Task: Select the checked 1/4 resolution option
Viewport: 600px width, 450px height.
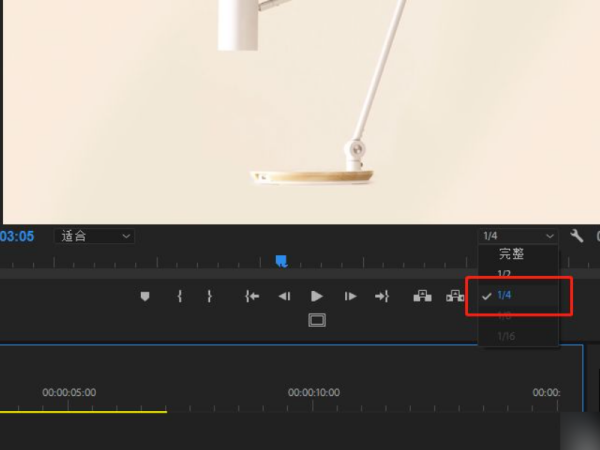Action: (505, 295)
